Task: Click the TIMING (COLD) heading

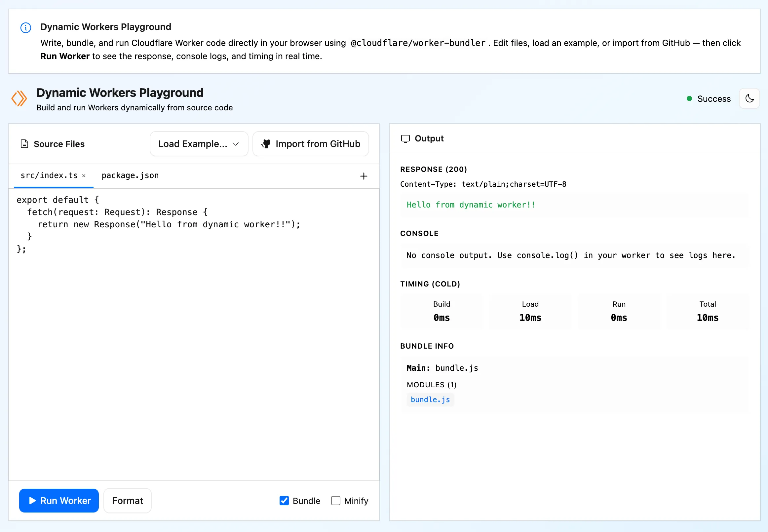Action: (430, 284)
